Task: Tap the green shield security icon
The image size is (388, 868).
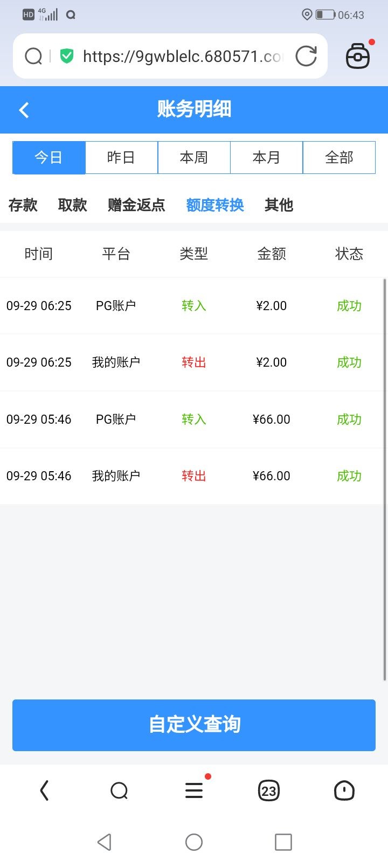Action: [67, 56]
